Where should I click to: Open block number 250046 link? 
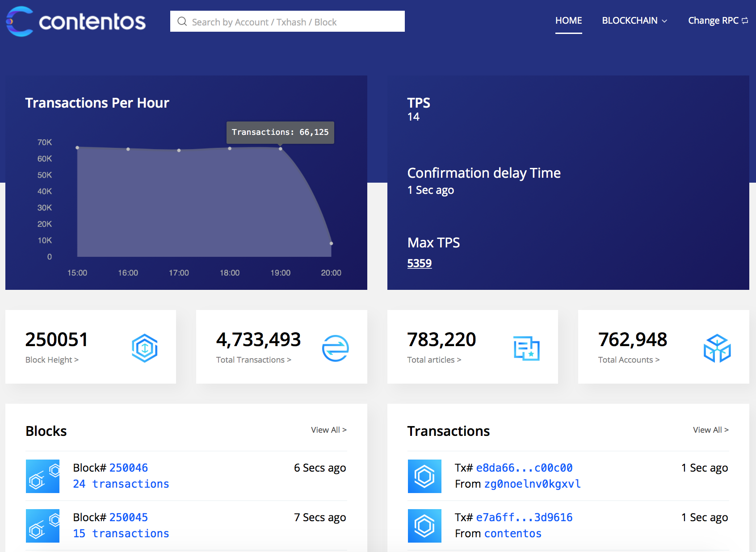coord(129,468)
